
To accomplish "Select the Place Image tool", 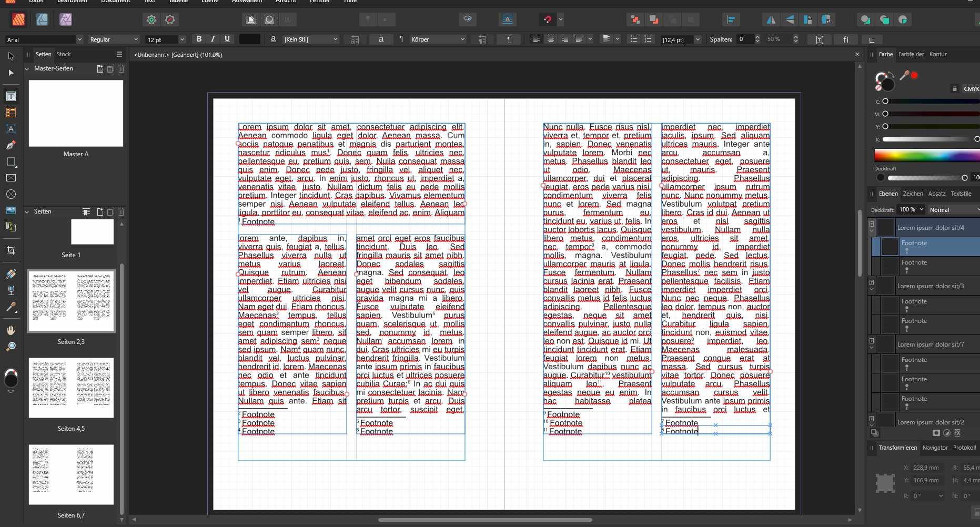I will pos(11,210).
